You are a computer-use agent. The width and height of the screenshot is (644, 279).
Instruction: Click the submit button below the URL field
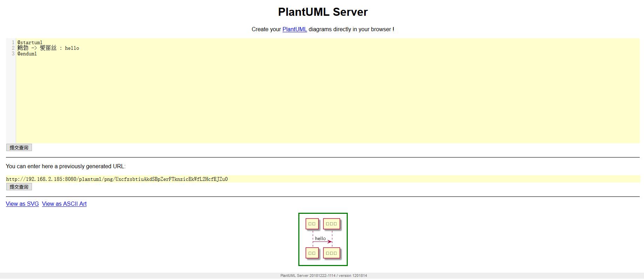pos(19,187)
